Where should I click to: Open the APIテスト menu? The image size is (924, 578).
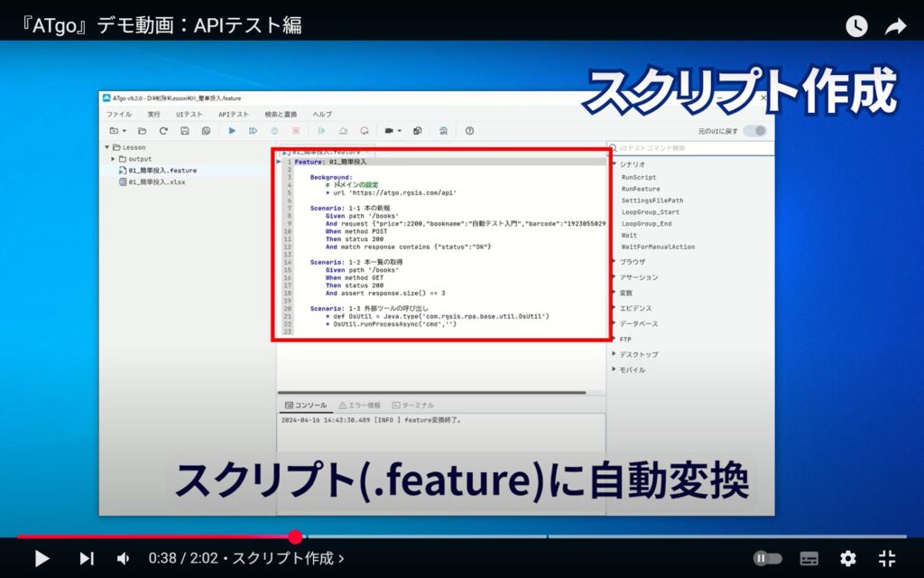(x=234, y=115)
